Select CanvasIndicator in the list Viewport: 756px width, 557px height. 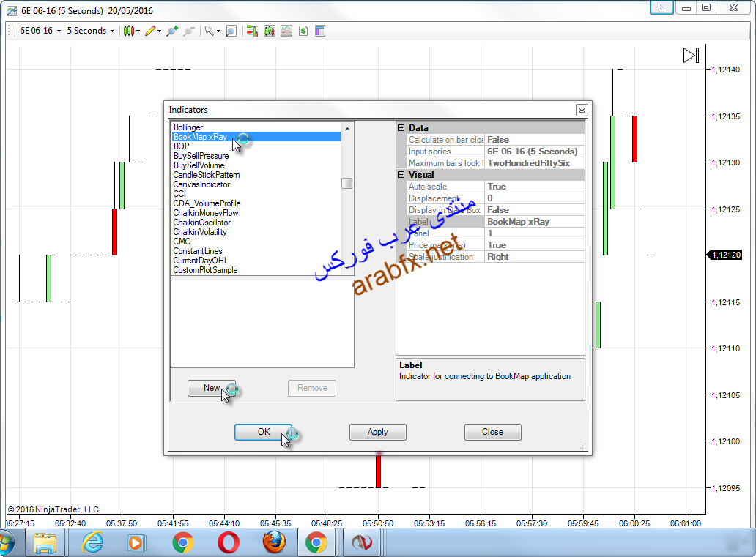tap(256, 184)
